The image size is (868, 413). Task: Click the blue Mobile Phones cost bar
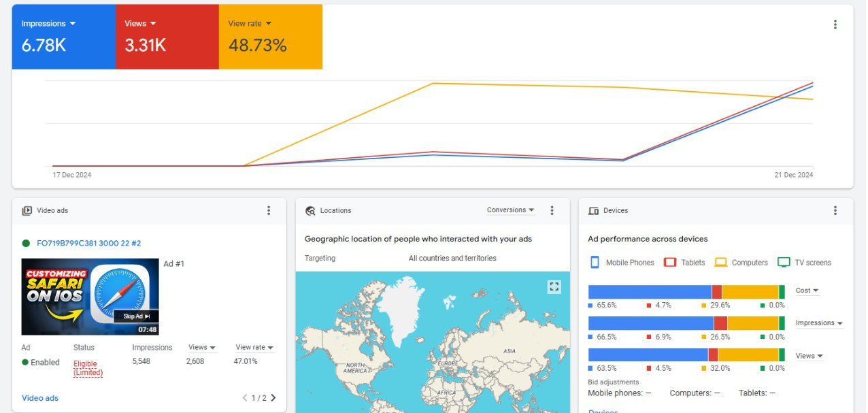point(649,292)
